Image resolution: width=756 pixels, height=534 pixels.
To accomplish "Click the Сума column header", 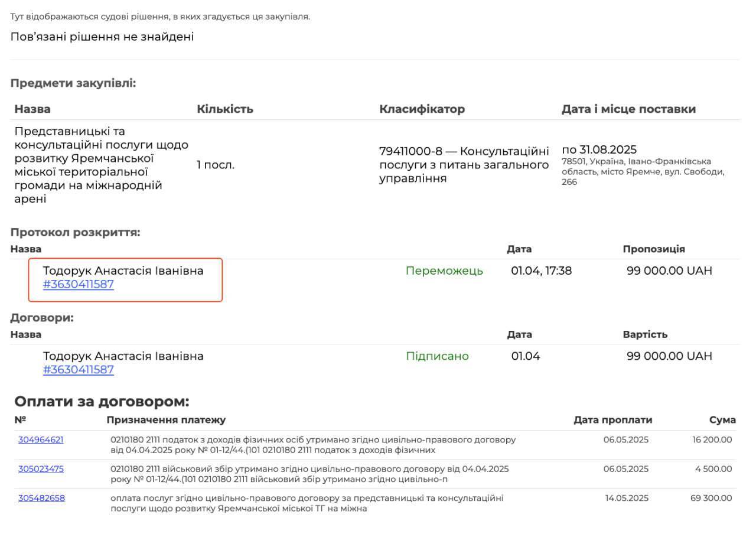I will point(722,420).
